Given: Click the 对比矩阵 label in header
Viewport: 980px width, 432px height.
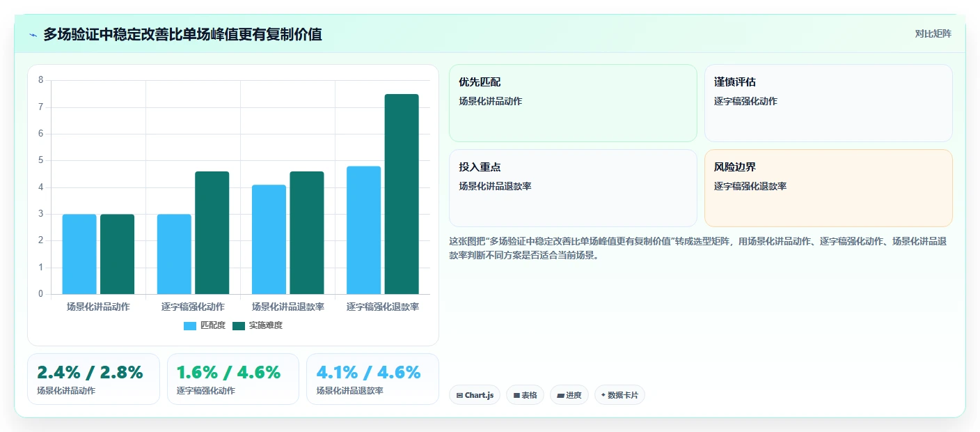Looking at the screenshot, I should [x=933, y=33].
